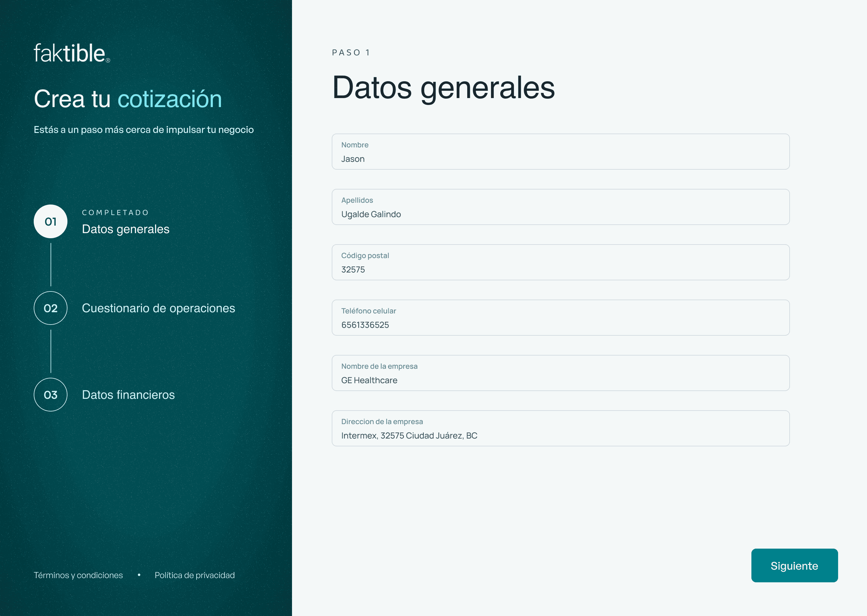Screen dimensions: 867x616
Task: Select the 02 step circle
Action: 51,308
